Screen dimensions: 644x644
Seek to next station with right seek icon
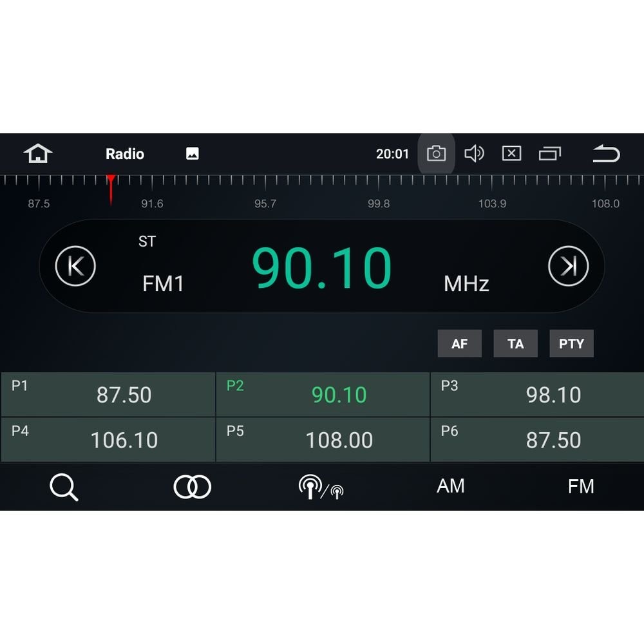pos(568,265)
